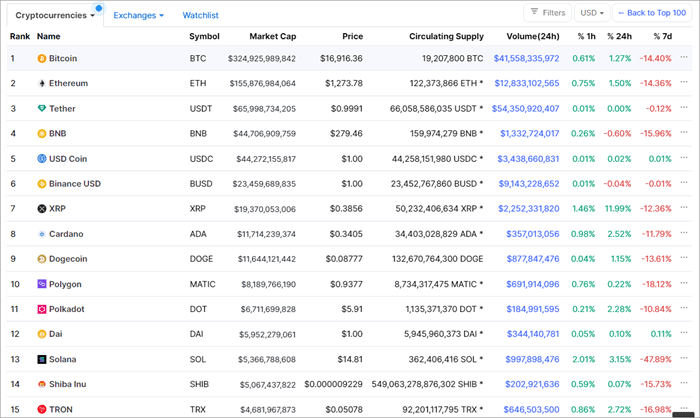Screen dimensions: 700x418
Task: Sort by % 24h column header
Action: (618, 36)
